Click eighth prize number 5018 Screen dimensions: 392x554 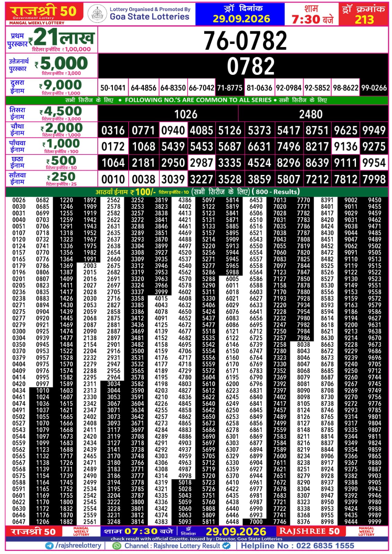185,482
